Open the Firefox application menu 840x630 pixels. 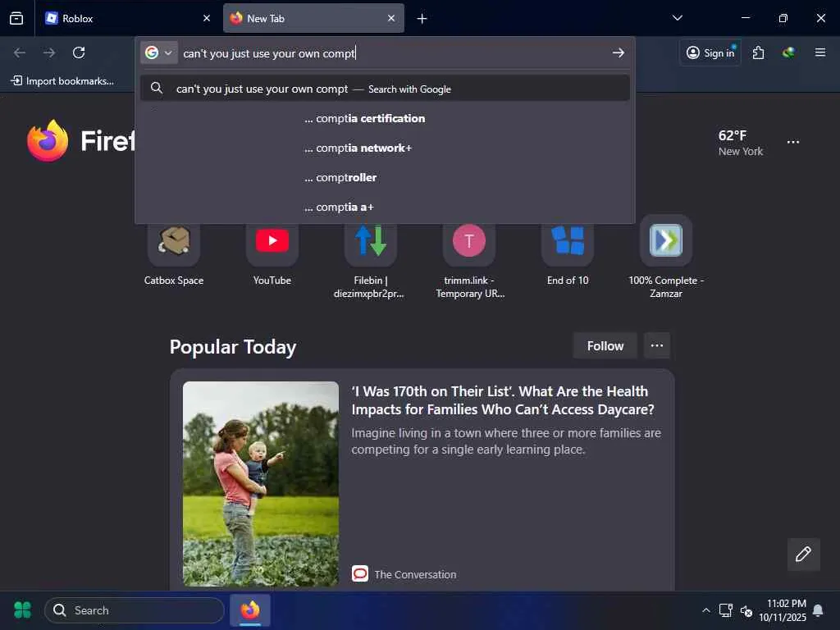point(819,52)
